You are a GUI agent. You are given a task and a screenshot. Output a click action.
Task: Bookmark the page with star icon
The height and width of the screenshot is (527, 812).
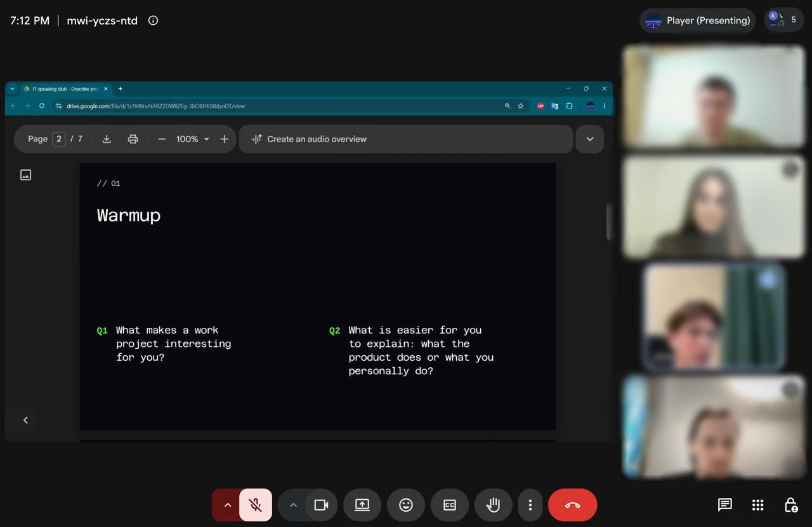pos(521,106)
